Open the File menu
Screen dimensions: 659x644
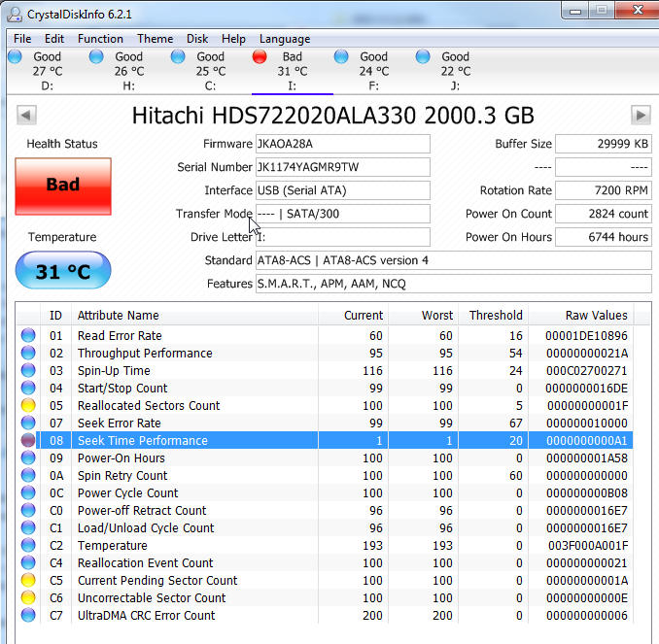click(x=22, y=39)
